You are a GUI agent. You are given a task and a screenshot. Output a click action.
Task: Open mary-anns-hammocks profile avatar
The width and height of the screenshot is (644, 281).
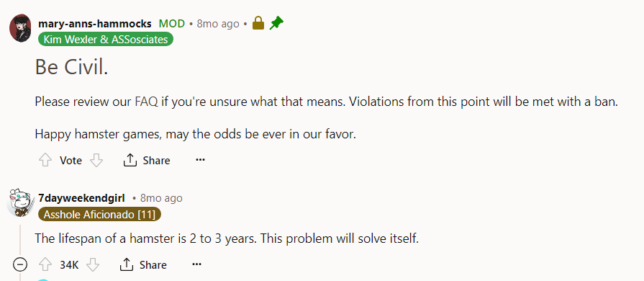click(x=21, y=28)
